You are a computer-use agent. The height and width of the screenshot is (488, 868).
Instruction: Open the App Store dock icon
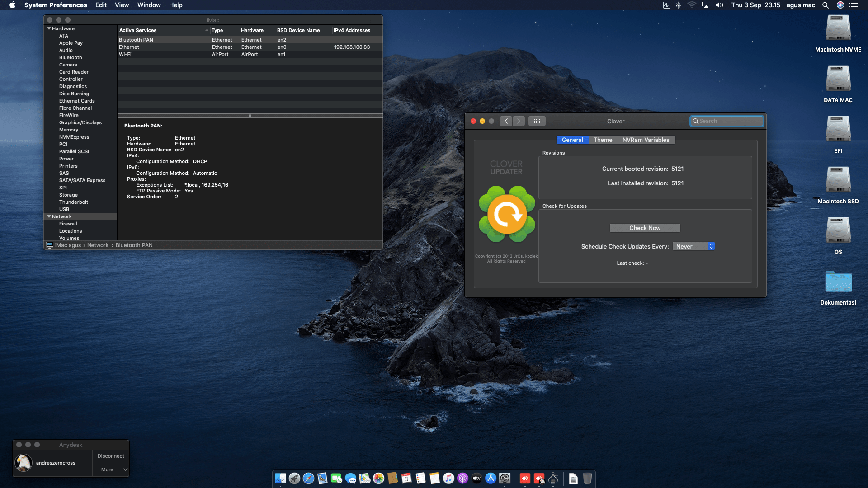pos(491,478)
